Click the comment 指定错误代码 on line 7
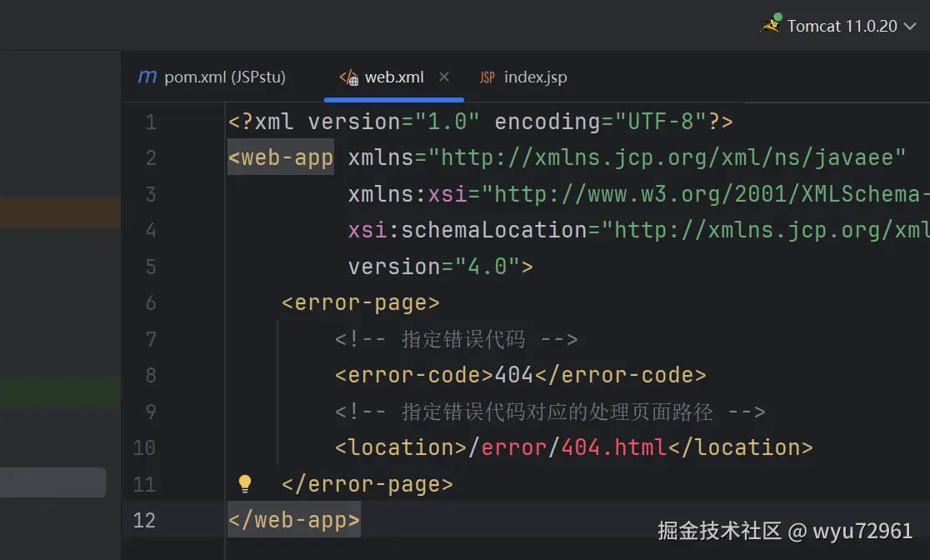This screenshot has height=560, width=930. click(x=463, y=339)
